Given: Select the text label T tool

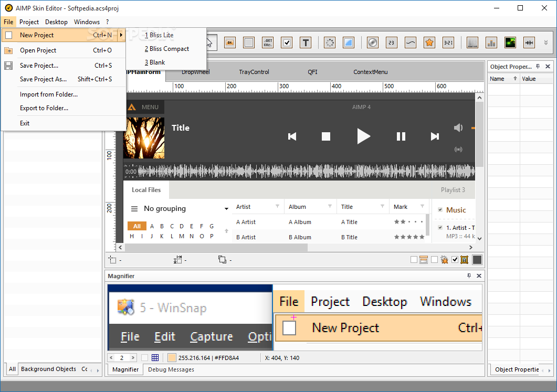Looking at the screenshot, I should coord(306,43).
